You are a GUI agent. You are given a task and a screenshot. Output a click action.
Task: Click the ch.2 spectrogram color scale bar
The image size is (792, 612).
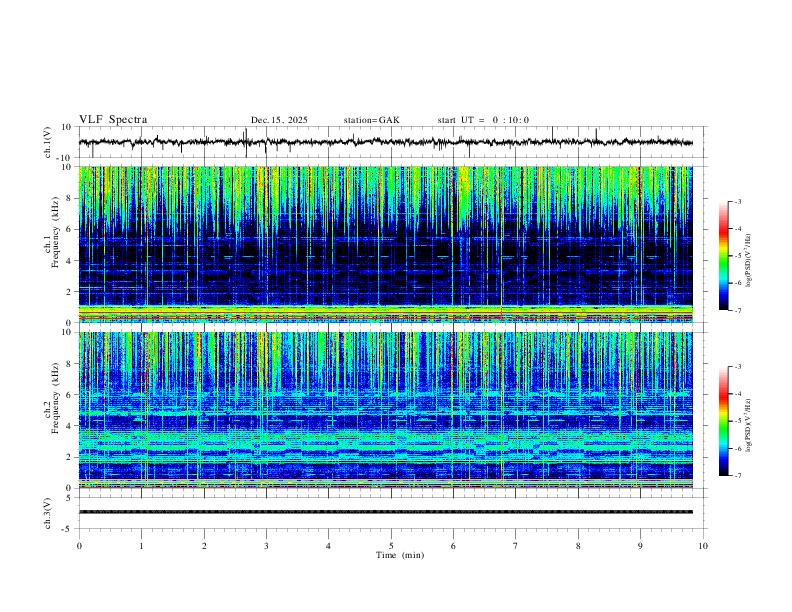pos(724,421)
